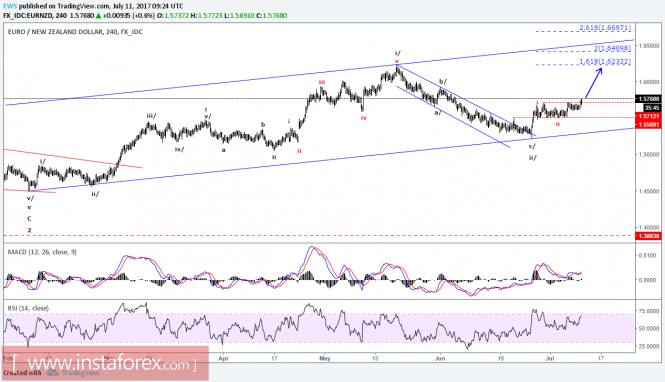Click the red 1.55091 price level tag
The width and height of the screenshot is (665, 382).
click(x=648, y=124)
